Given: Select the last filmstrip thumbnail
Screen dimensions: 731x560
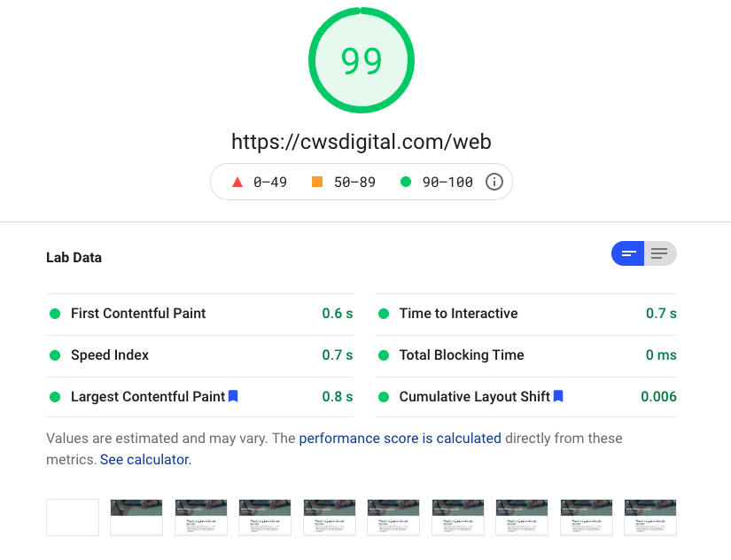Looking at the screenshot, I should (649, 517).
